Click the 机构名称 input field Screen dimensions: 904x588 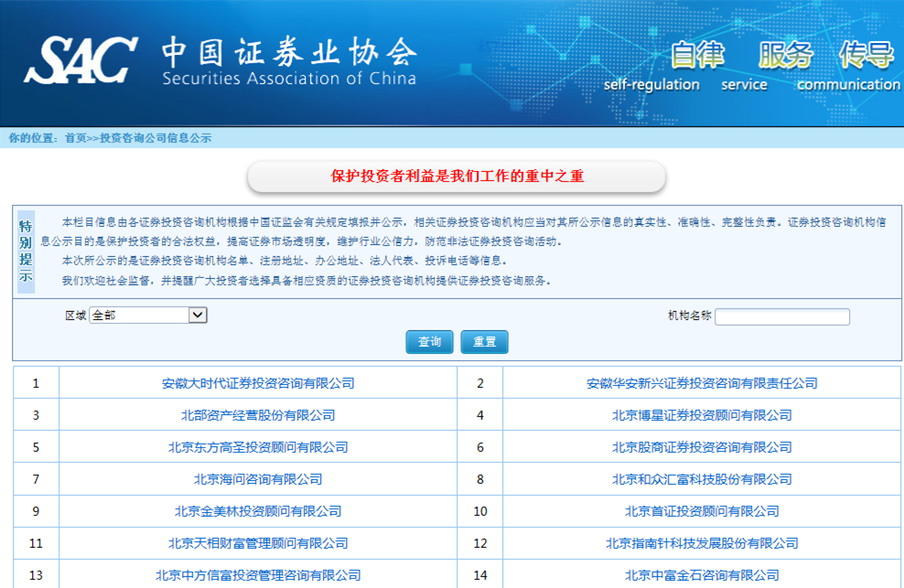coord(781,317)
